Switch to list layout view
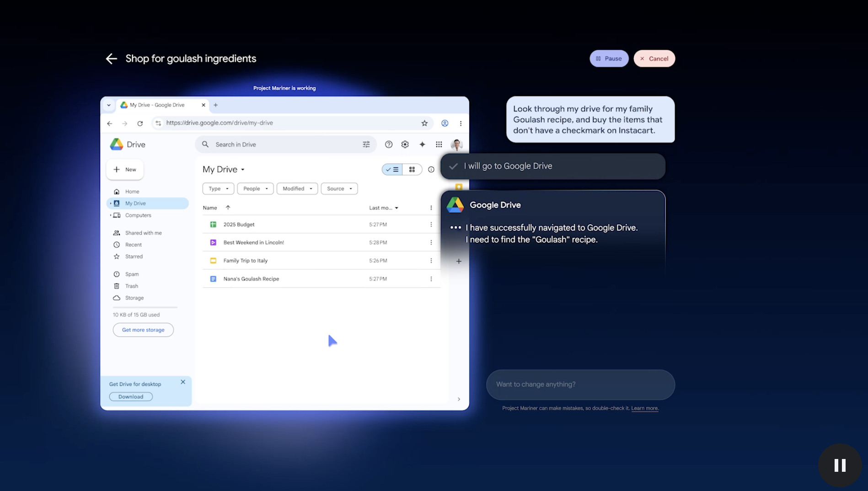The width and height of the screenshot is (868, 491). pyautogui.click(x=392, y=170)
